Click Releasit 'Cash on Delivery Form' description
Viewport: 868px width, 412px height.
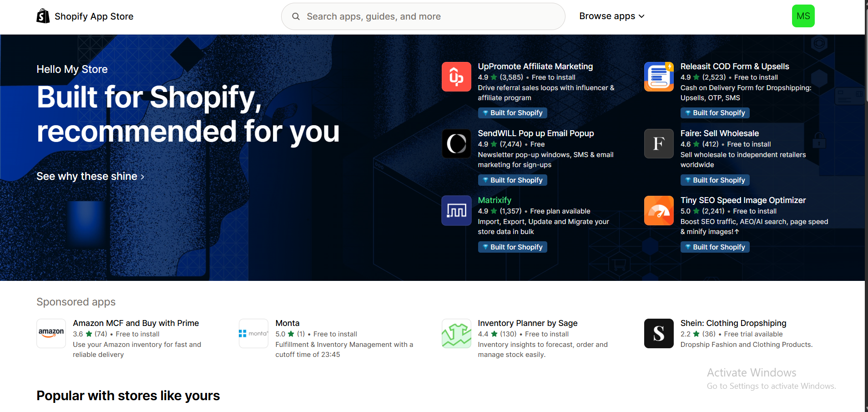click(x=746, y=93)
